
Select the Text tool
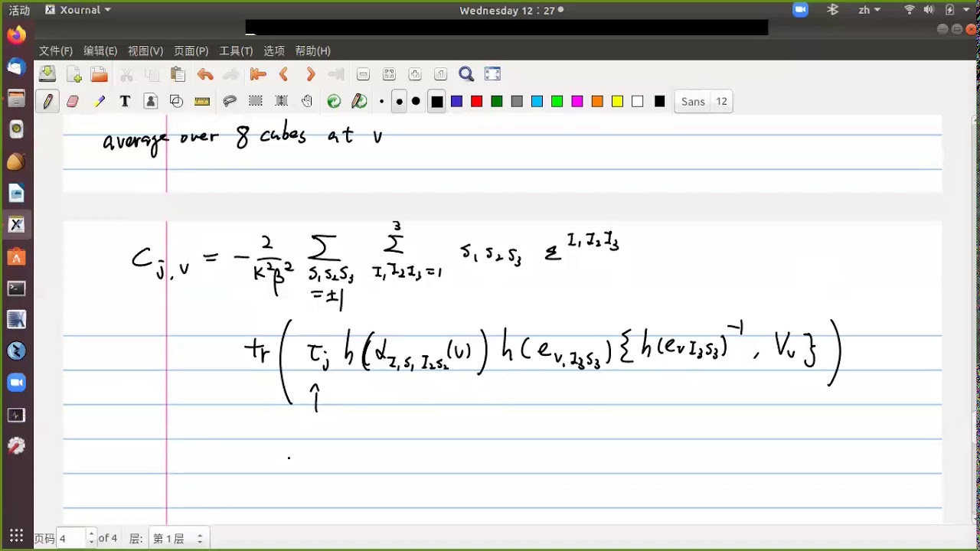[125, 101]
